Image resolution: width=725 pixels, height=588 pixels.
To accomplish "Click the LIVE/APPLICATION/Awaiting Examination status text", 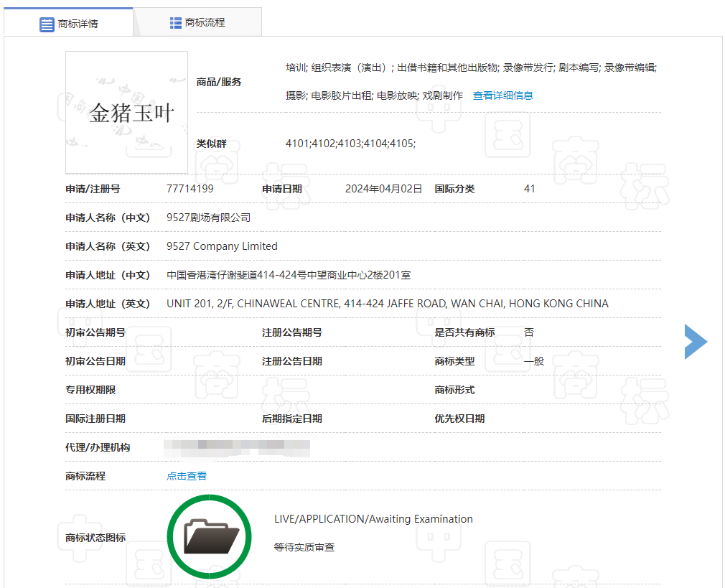I will pyautogui.click(x=373, y=519).
